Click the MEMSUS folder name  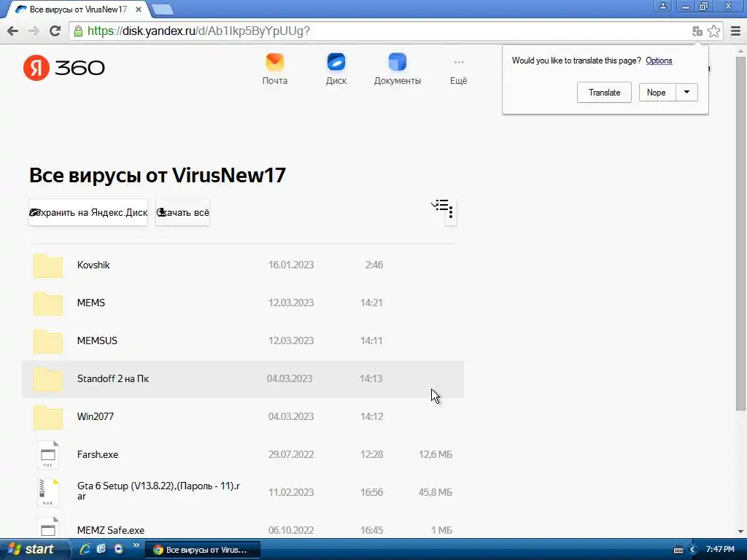tap(97, 341)
